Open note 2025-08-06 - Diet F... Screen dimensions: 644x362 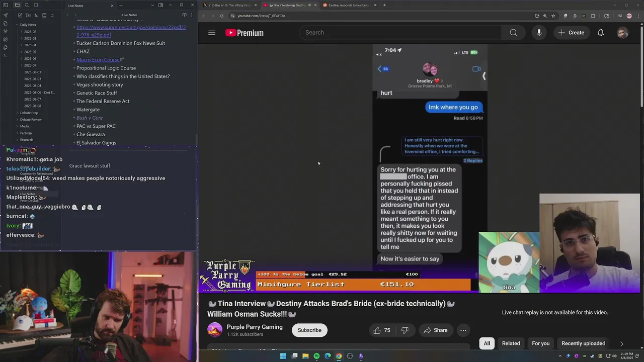(x=39, y=93)
